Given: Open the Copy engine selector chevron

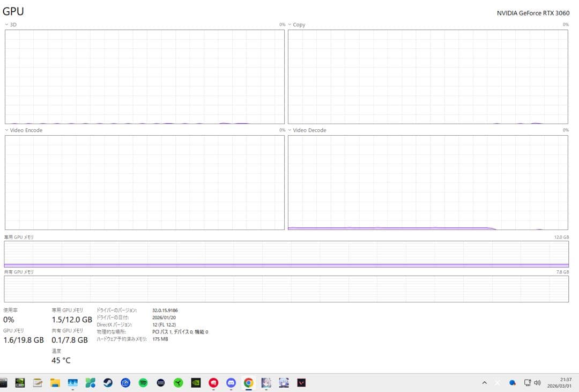Looking at the screenshot, I should (289, 25).
